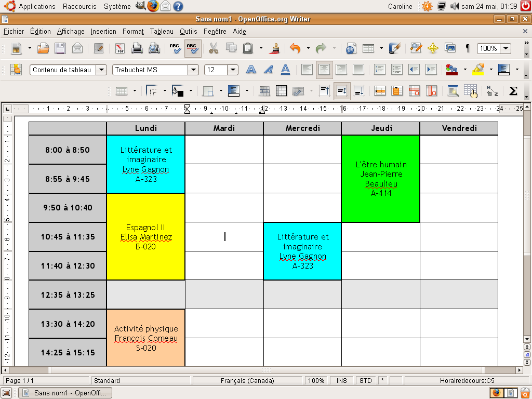The width and height of the screenshot is (532, 399).
Task: Open the zoom percentage dropdown
Action: pyautogui.click(x=505, y=48)
